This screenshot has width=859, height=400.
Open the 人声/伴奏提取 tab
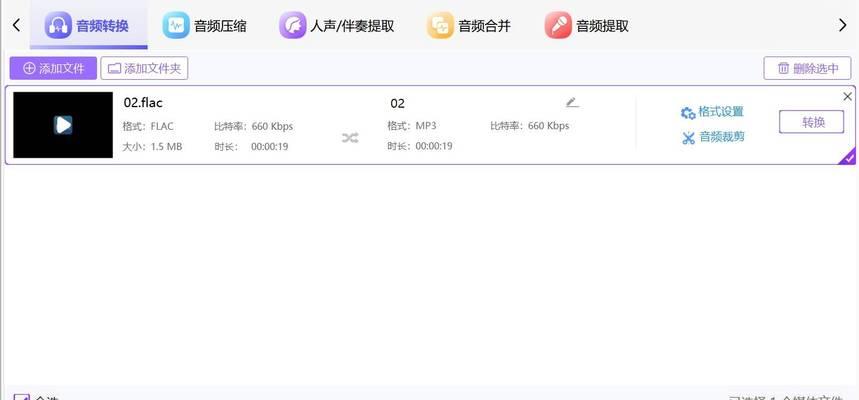click(x=336, y=26)
